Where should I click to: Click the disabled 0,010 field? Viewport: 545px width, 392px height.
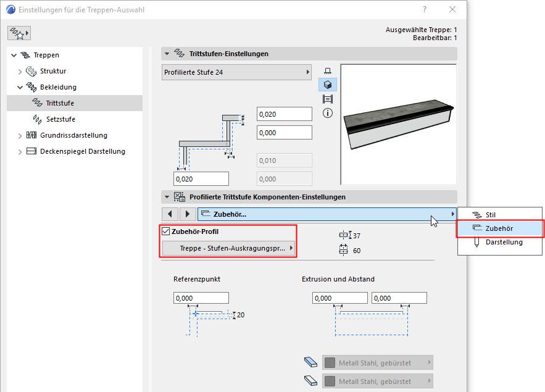(x=285, y=161)
